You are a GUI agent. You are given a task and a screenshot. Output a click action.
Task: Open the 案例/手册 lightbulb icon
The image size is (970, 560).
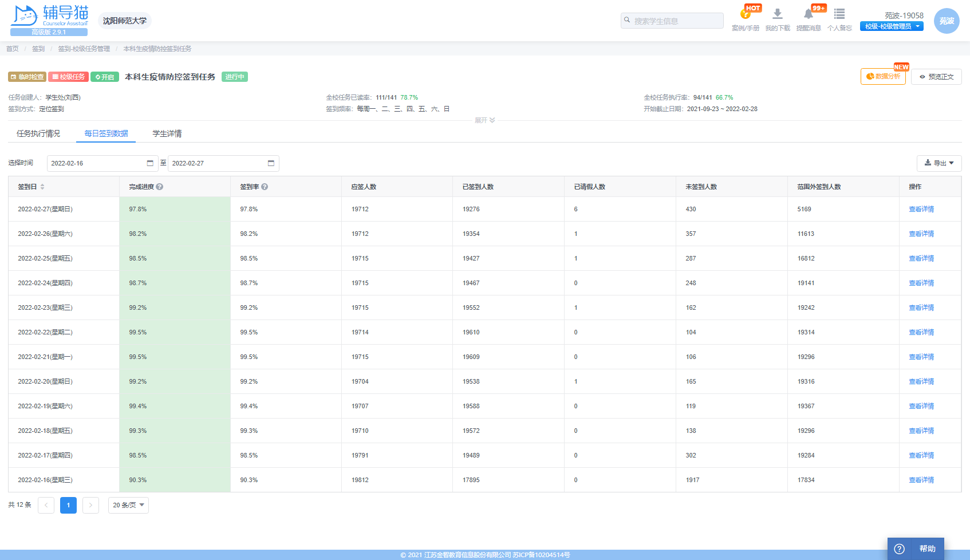[x=745, y=14]
